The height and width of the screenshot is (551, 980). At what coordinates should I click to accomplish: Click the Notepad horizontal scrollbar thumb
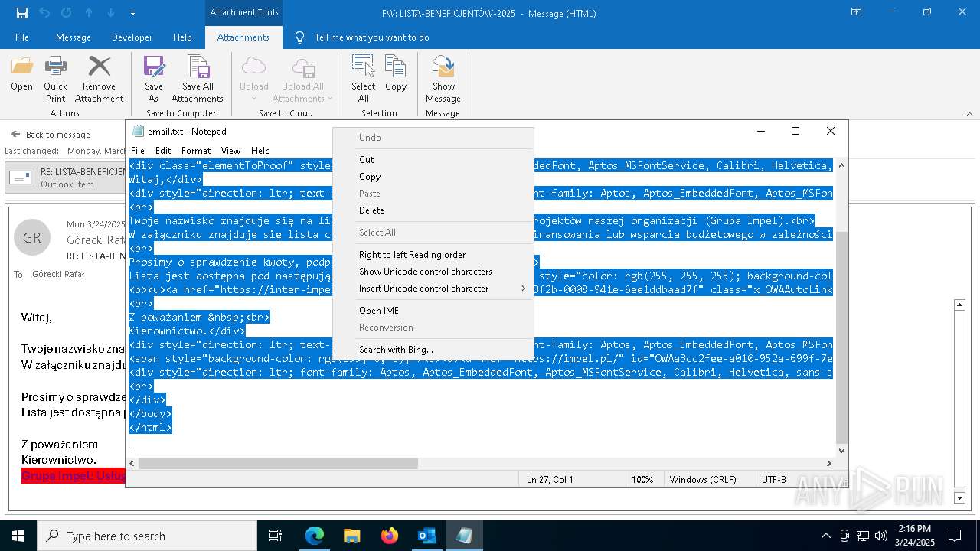pyautogui.click(x=279, y=463)
